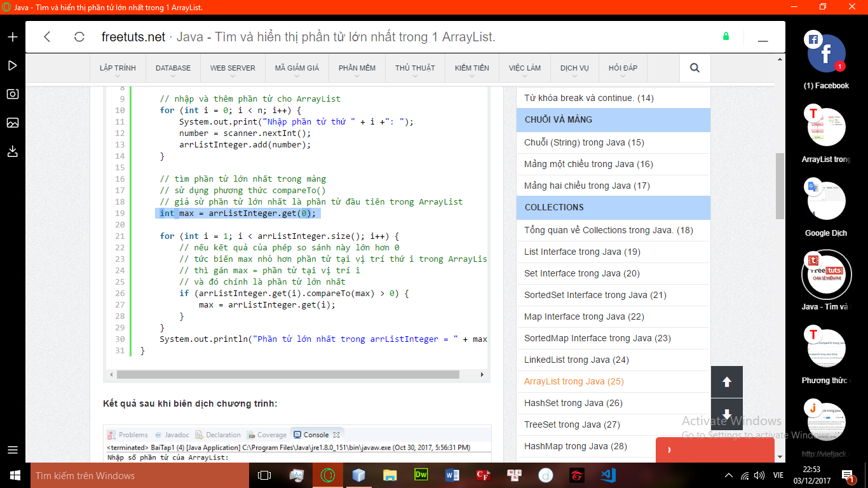Click the green padlock security icon
This screenshot has height=488, width=868.
[x=726, y=36]
